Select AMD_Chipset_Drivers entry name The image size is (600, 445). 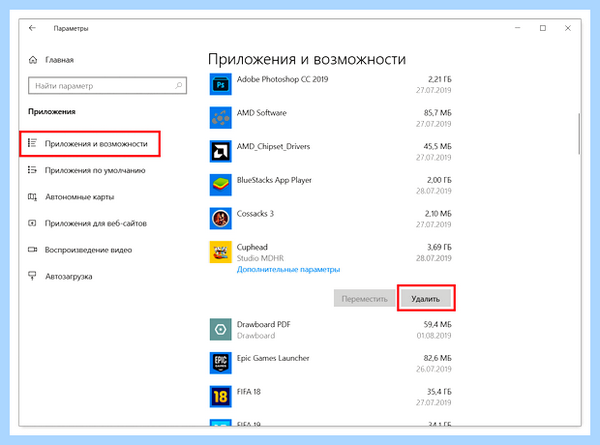(273, 147)
